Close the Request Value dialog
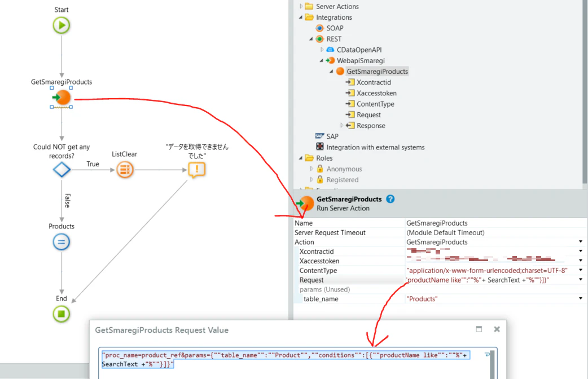 click(x=497, y=329)
